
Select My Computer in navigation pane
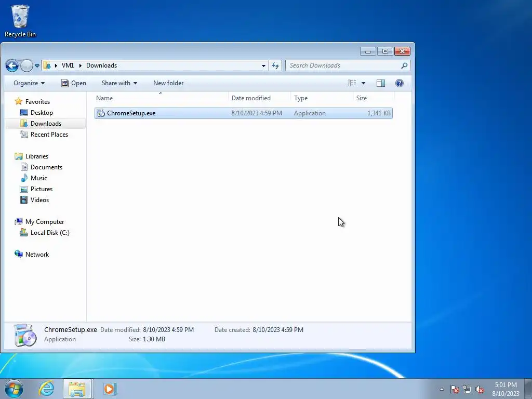[45, 222]
